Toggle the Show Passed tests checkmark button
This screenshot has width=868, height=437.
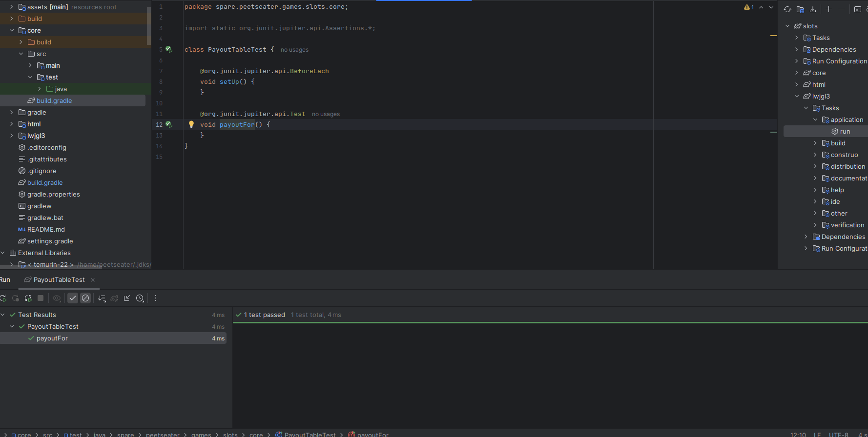click(x=73, y=298)
